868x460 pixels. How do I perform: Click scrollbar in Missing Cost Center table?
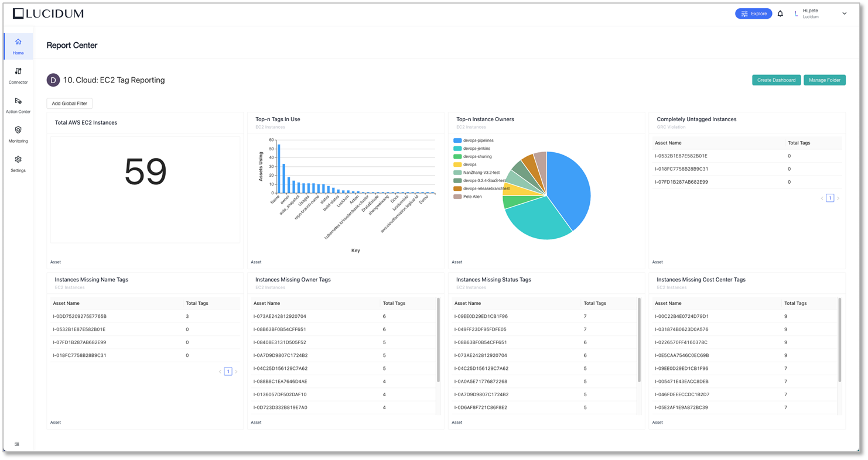pos(840,340)
